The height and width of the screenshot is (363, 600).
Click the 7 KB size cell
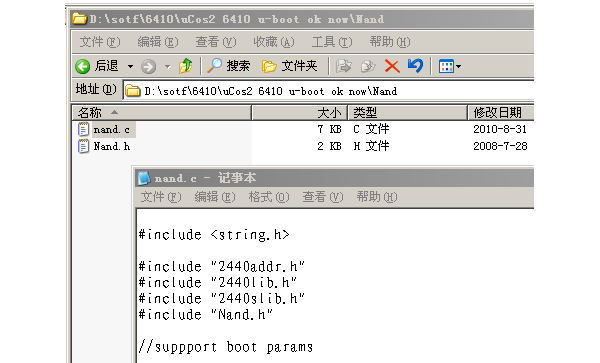[329, 129]
